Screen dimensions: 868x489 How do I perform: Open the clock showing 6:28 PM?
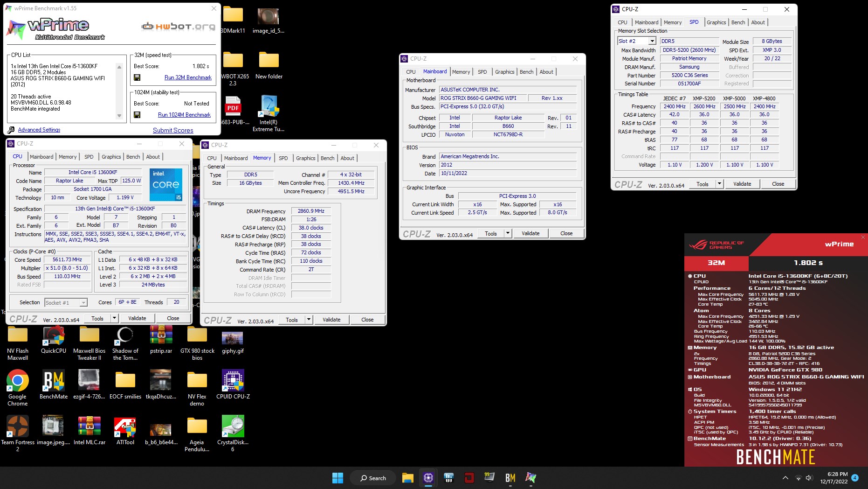834,478
